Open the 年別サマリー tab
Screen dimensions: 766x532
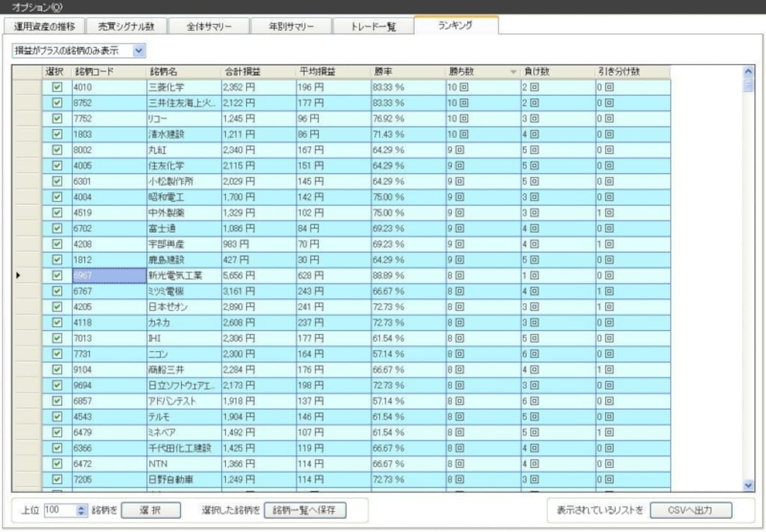pyautogui.click(x=291, y=27)
